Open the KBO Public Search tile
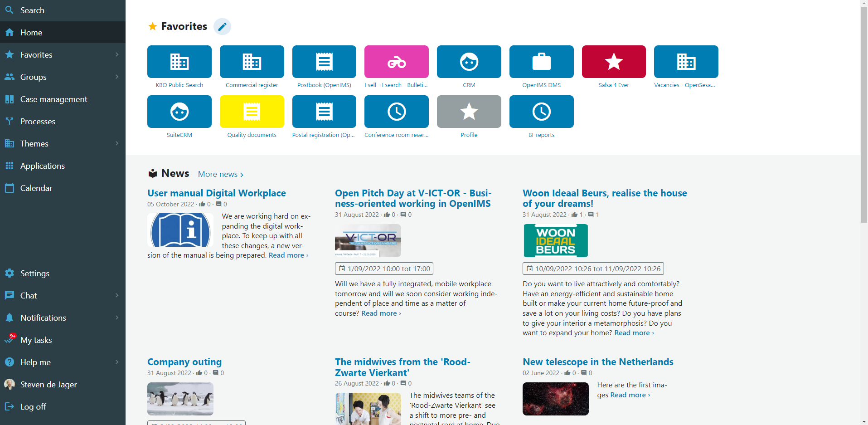 [x=179, y=62]
